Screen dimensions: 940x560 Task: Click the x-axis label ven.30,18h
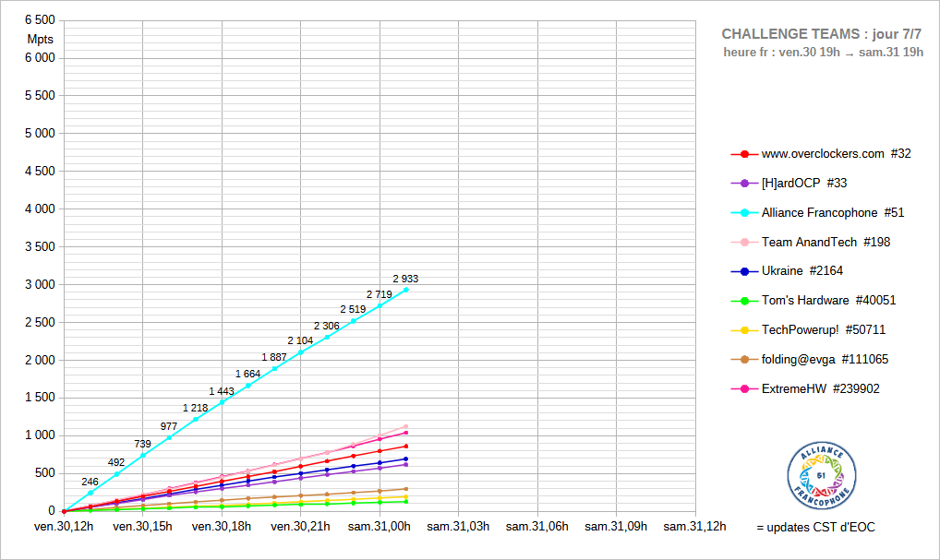222,527
